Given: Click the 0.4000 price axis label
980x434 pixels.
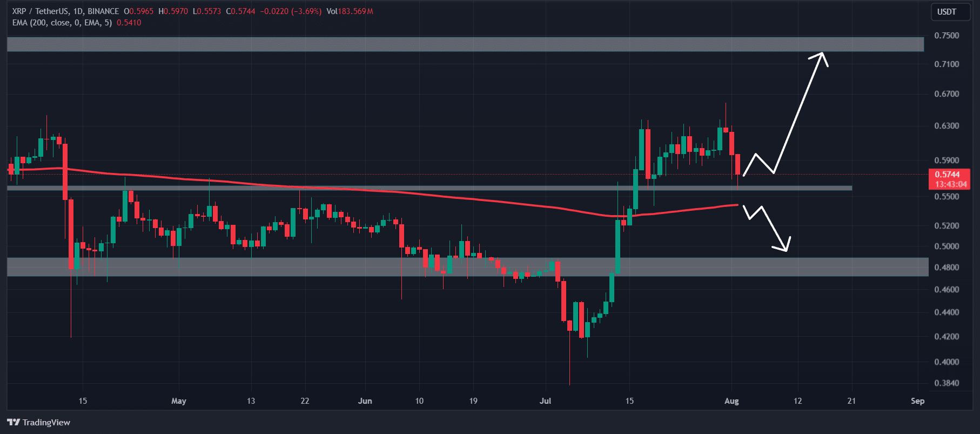Looking at the screenshot, I should tap(947, 362).
